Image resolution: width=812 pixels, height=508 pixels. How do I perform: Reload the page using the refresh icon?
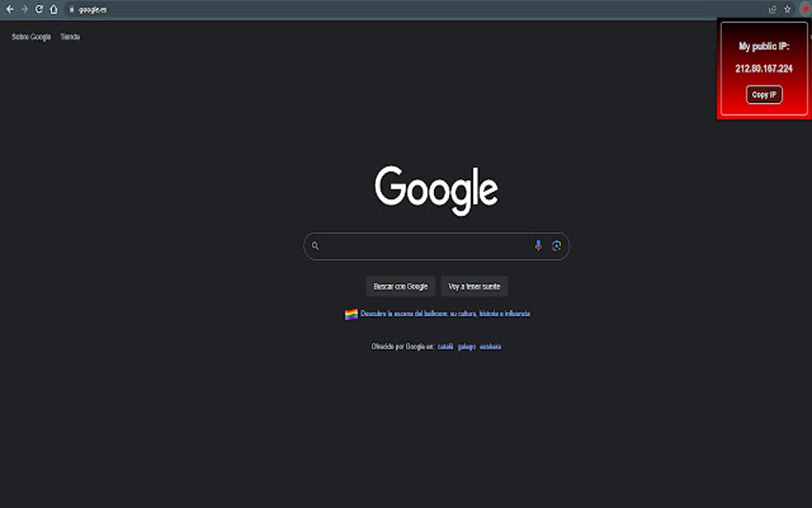tap(39, 10)
